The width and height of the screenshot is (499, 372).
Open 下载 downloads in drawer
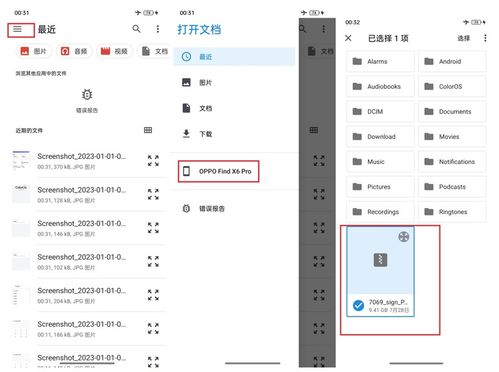(233, 134)
